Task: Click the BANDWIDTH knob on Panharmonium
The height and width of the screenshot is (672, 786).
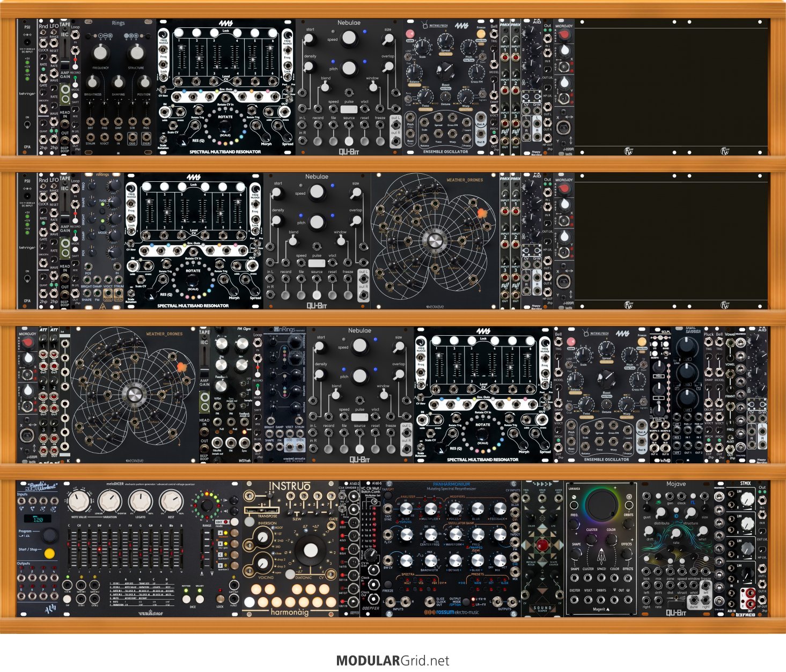Action: coord(430,560)
